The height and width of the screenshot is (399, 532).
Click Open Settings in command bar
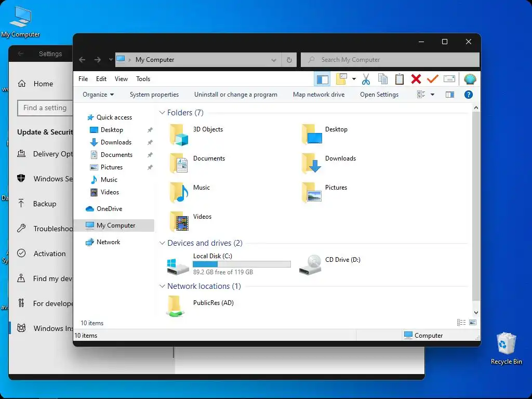point(379,95)
